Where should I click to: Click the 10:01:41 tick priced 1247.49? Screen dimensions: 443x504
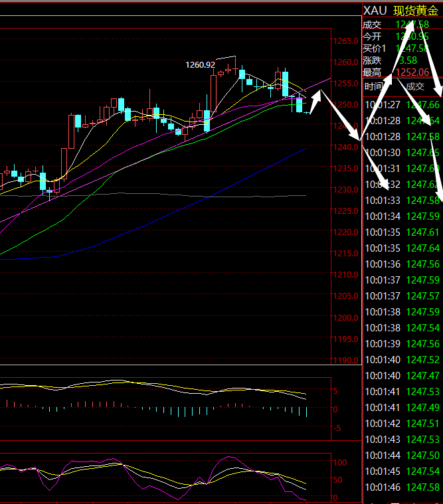[x=402, y=408]
